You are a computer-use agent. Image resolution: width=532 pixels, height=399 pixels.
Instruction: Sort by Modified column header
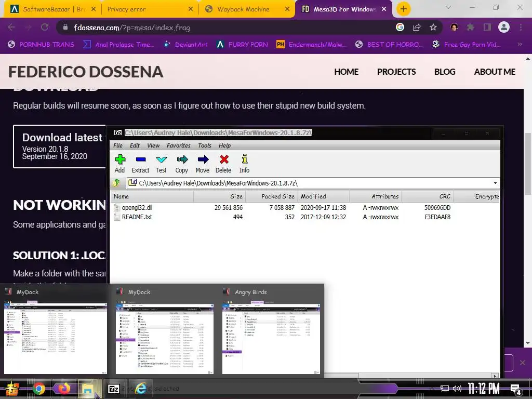[323, 196]
